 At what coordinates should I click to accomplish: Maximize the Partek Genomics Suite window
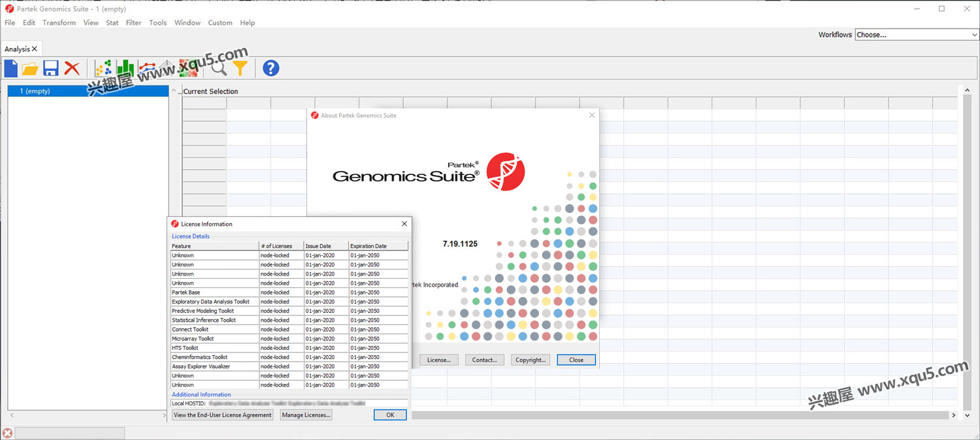(941, 8)
